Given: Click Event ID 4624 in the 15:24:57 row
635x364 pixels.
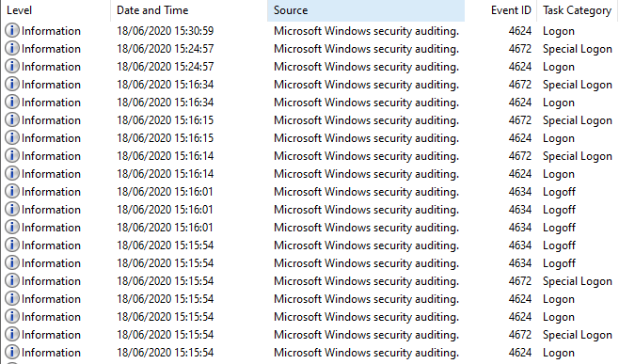Looking at the screenshot, I should click(x=520, y=67).
